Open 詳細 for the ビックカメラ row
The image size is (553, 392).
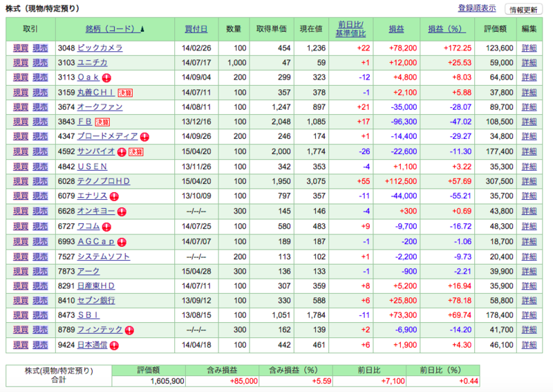(529, 48)
